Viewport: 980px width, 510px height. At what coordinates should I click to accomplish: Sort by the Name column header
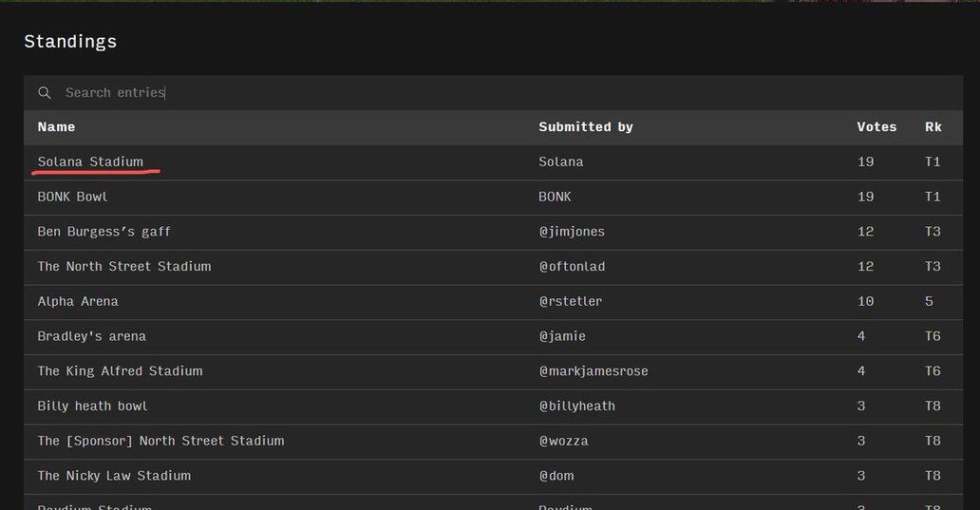(x=56, y=127)
